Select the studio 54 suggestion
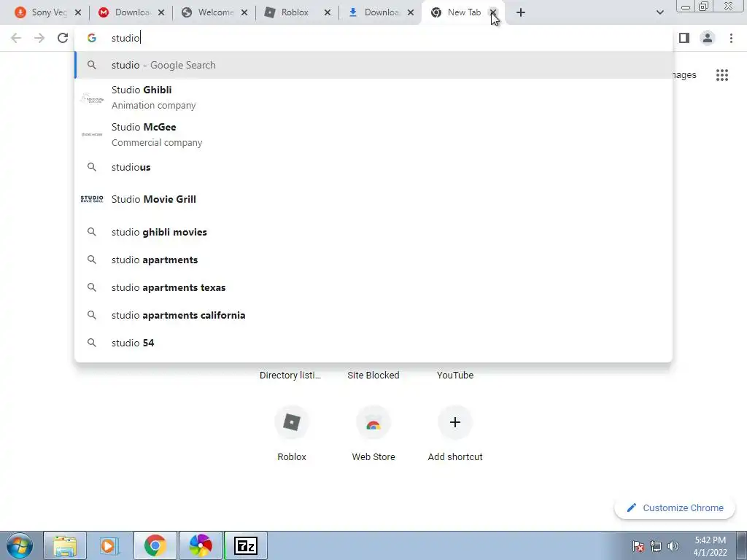Image resolution: width=747 pixels, height=560 pixels. (373, 343)
